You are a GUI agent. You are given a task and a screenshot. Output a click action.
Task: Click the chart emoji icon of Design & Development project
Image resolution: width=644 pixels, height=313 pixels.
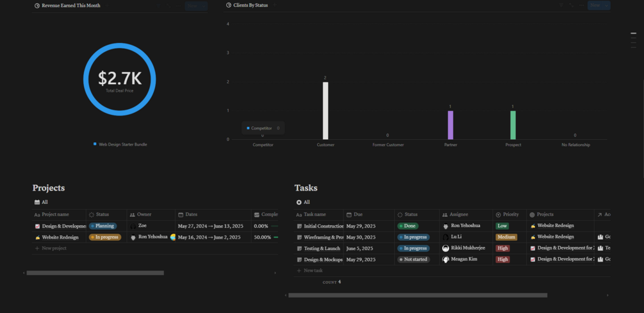[x=37, y=226]
